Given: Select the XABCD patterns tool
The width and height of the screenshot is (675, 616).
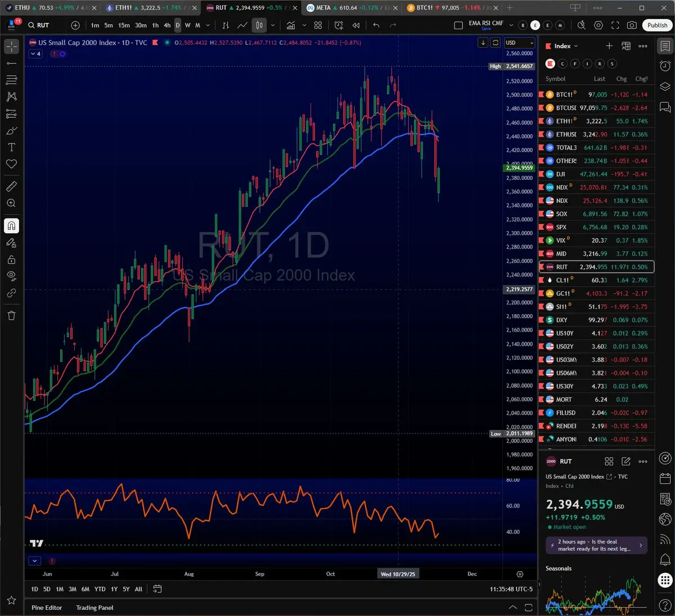Looking at the screenshot, I should pos(11,97).
